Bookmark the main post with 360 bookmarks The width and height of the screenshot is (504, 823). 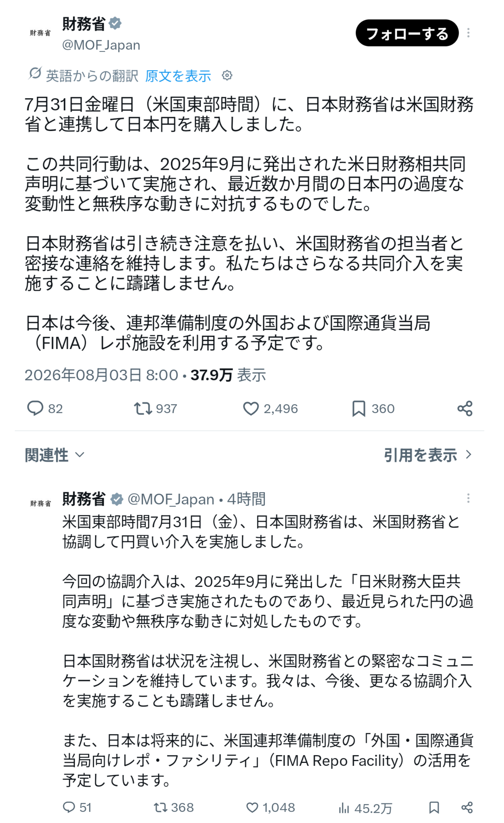tap(359, 408)
